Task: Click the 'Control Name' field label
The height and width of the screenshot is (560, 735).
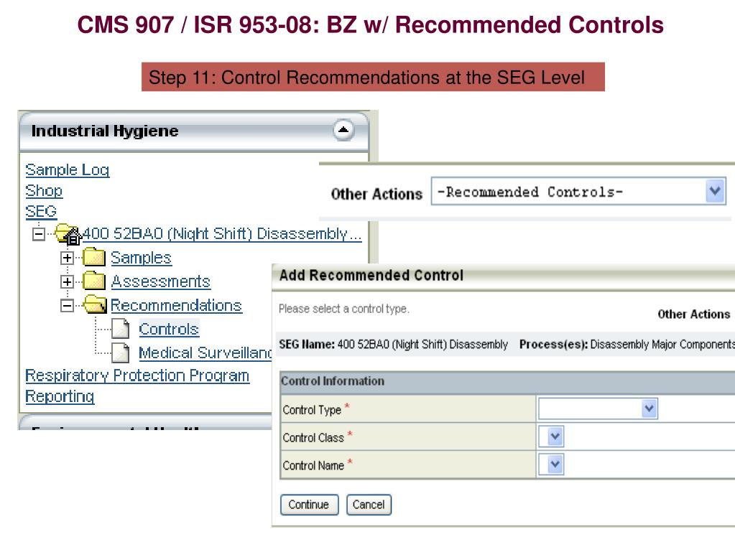Action: point(313,465)
